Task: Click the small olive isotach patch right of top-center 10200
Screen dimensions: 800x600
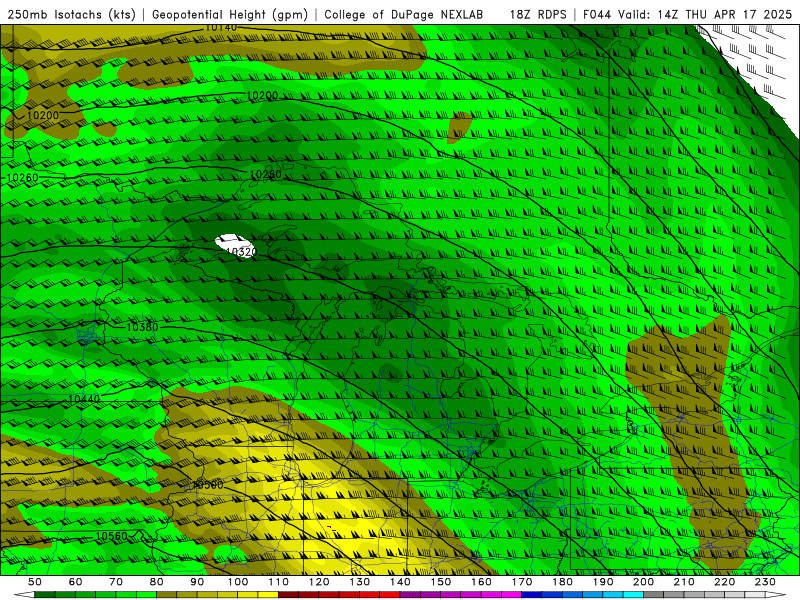Action: click(460, 127)
